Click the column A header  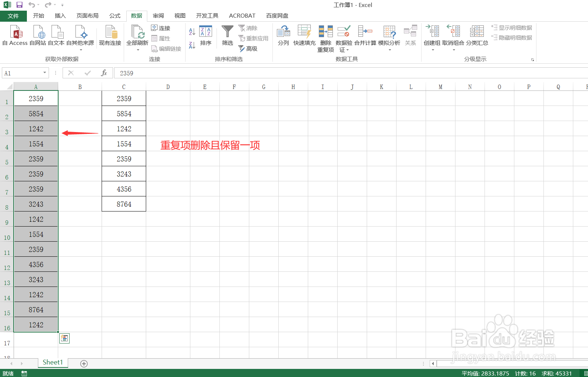coord(36,87)
